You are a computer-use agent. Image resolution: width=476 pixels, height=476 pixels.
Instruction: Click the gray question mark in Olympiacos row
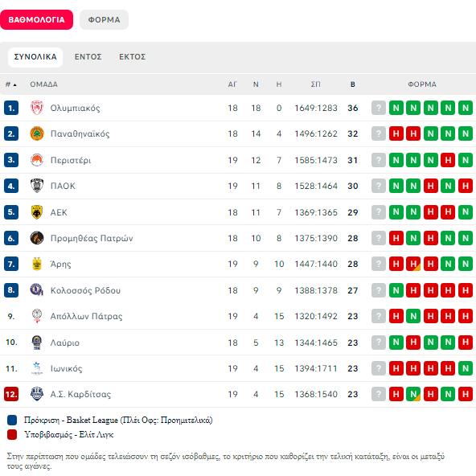[379, 108]
